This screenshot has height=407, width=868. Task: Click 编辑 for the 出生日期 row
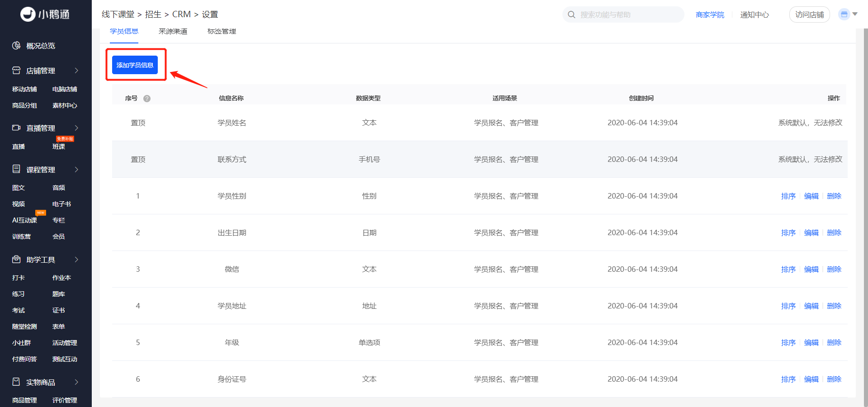pyautogui.click(x=811, y=232)
